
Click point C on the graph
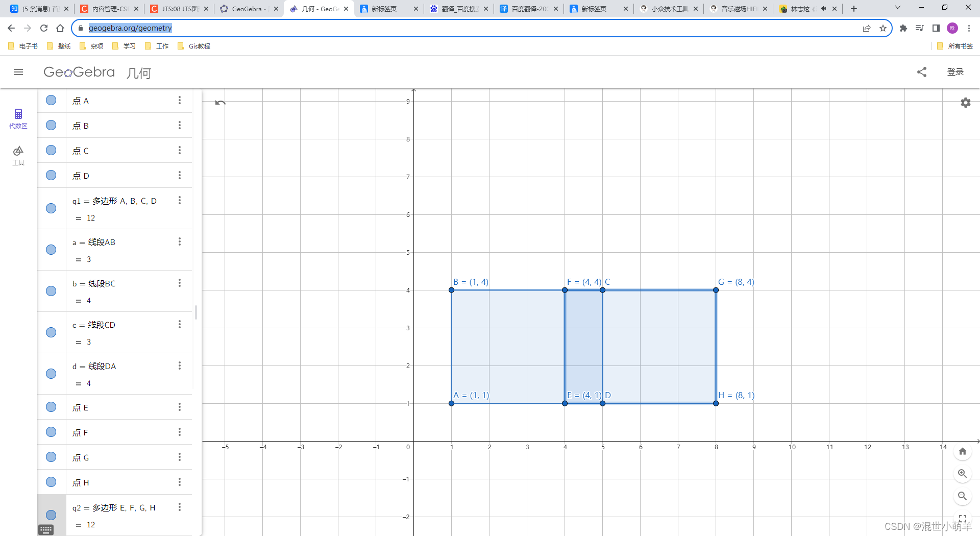(603, 290)
